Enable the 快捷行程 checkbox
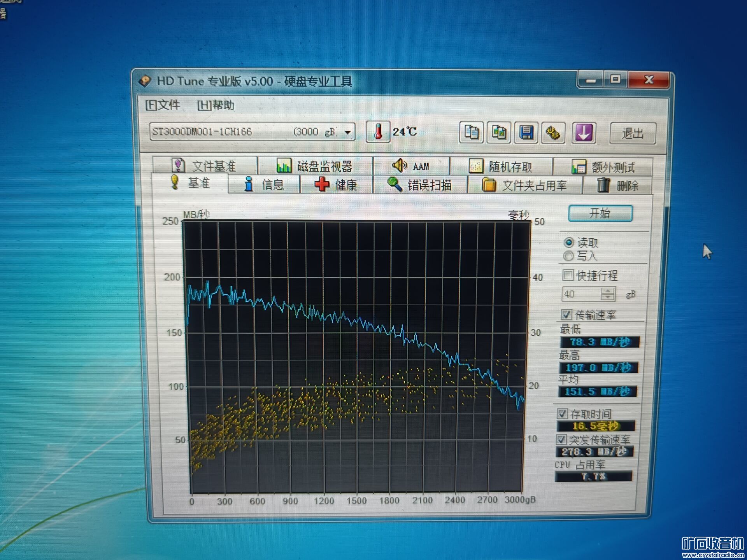Image resolution: width=747 pixels, height=560 pixels. (568, 275)
